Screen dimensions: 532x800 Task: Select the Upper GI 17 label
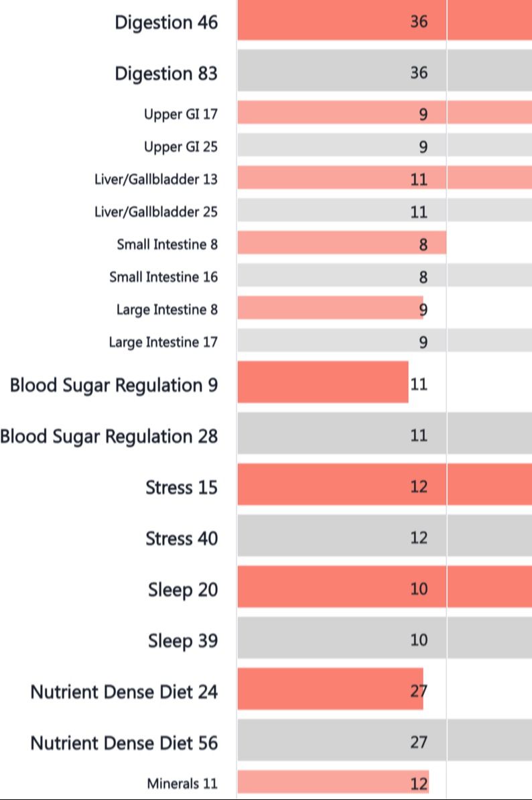point(180,114)
